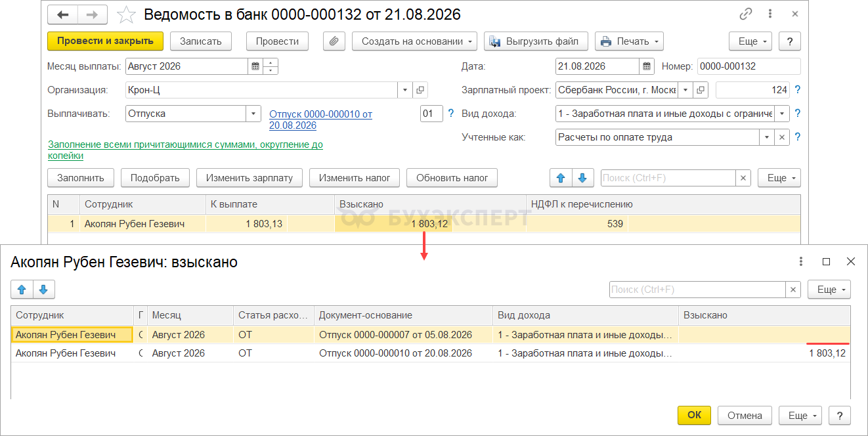Screen dimensions: 868x436
Task: Click Провести и закрыть button
Action: [x=105, y=41]
